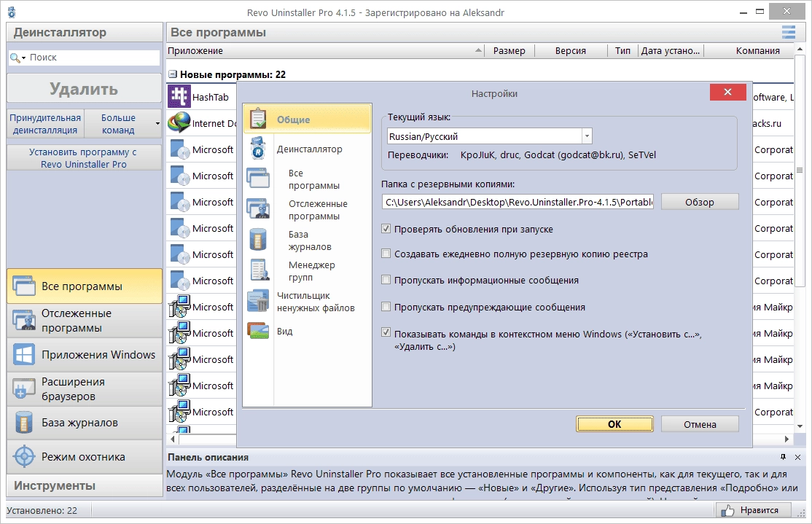The width and height of the screenshot is (812, 524).
Task: Click the Менеджер групп icon in settings
Action: click(258, 270)
